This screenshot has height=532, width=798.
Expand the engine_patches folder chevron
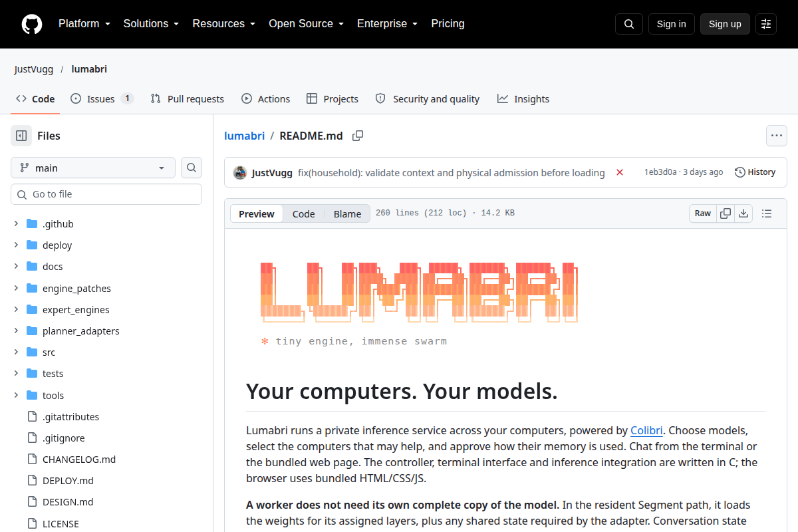tap(16, 289)
